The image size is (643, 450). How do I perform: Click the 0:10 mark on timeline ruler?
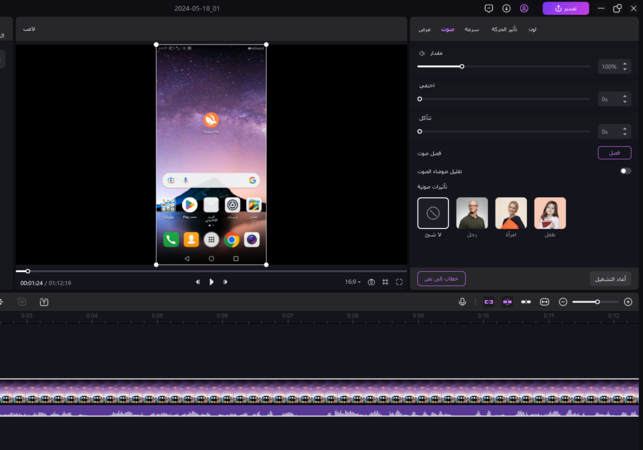coord(483,315)
